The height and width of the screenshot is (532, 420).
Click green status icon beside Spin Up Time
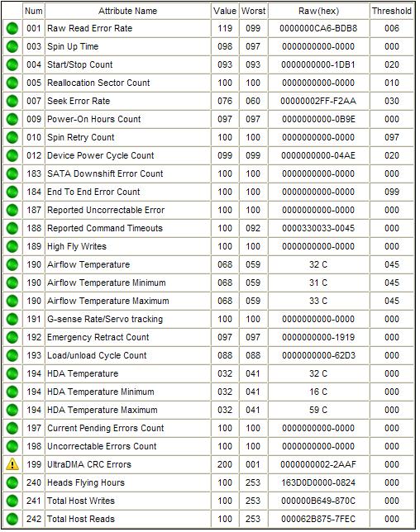tap(12, 46)
